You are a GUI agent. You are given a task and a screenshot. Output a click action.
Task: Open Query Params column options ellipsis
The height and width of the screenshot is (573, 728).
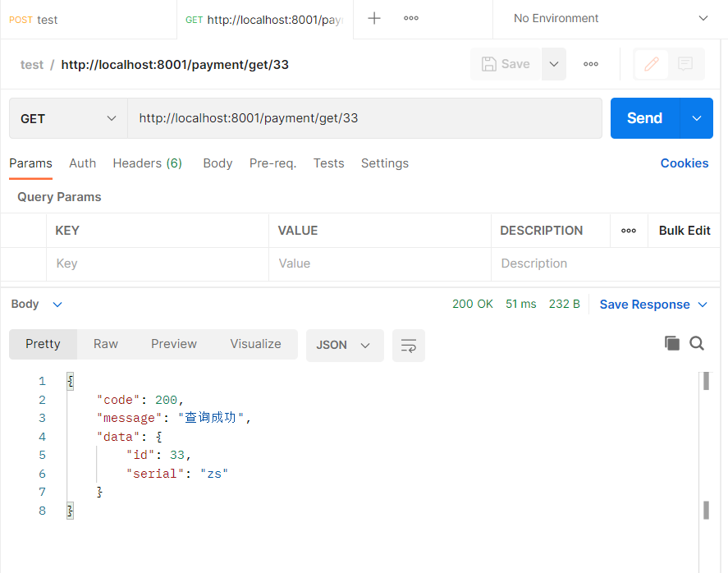pos(629,231)
